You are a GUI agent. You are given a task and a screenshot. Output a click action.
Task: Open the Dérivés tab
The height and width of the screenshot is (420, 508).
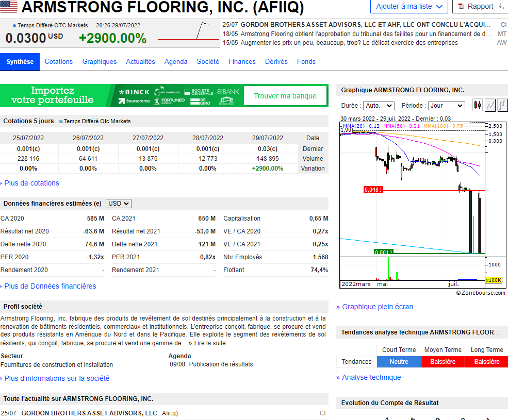276,61
